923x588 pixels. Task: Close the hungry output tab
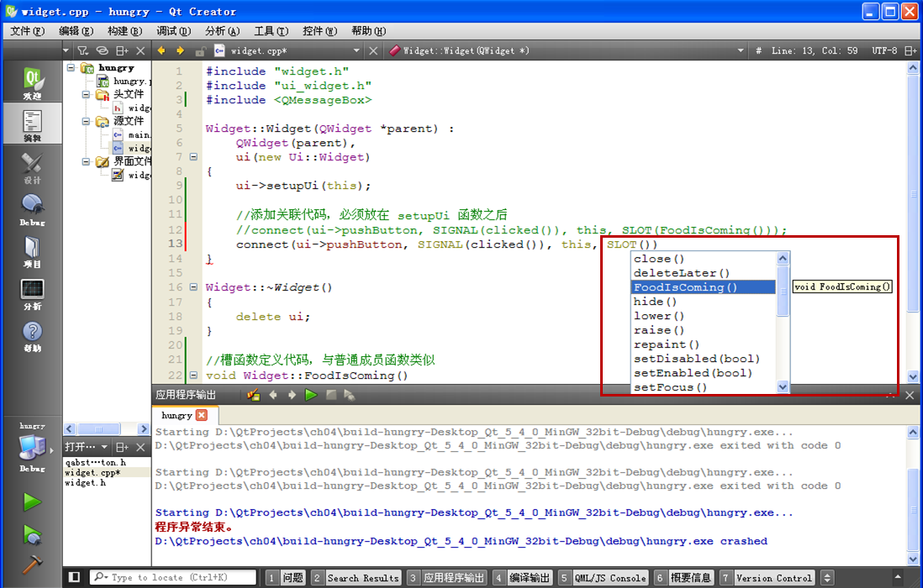(202, 415)
